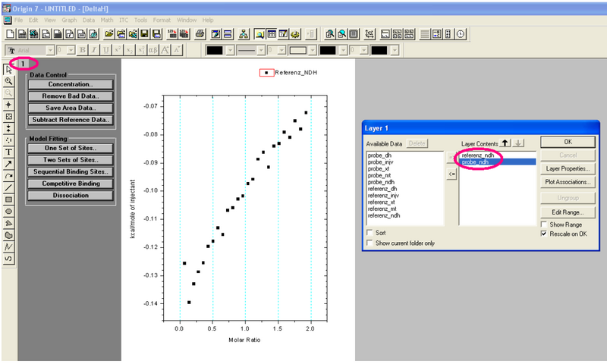Click the remove-from-layer arrow button

[x=451, y=174]
